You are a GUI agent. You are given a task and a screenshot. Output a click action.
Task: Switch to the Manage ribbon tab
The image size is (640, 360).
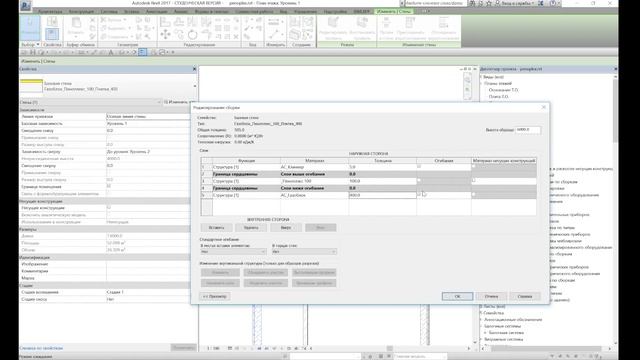point(306,11)
